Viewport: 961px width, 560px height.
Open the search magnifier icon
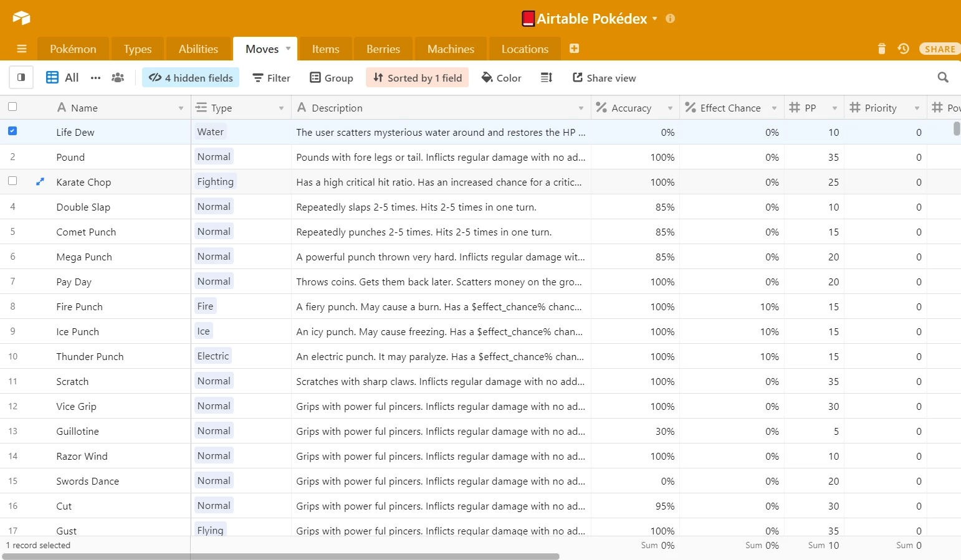(x=943, y=77)
